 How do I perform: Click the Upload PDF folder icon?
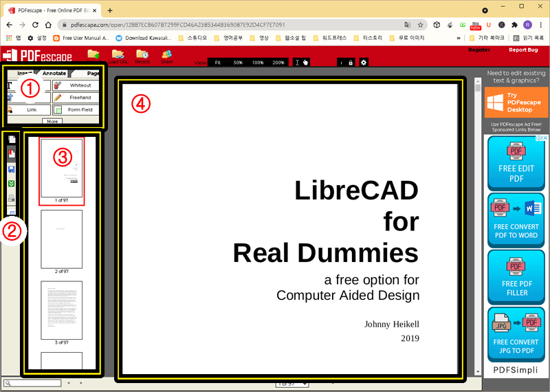93,55
